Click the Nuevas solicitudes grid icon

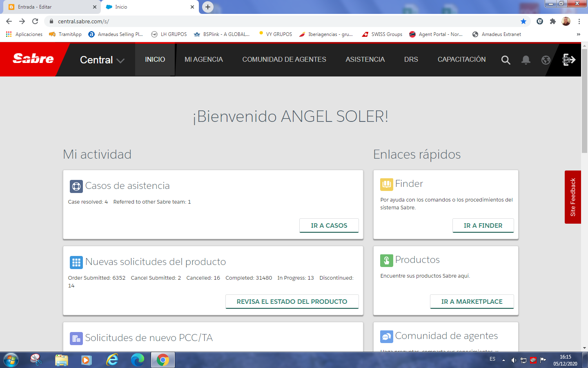coord(76,263)
